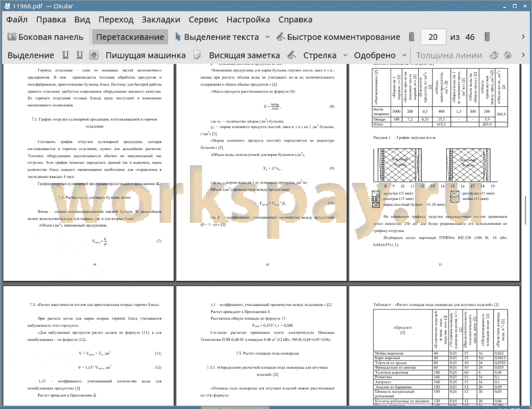This screenshot has height=409, width=532.
Task: Click the quick annotation pencil icon
Action: coord(280,37)
